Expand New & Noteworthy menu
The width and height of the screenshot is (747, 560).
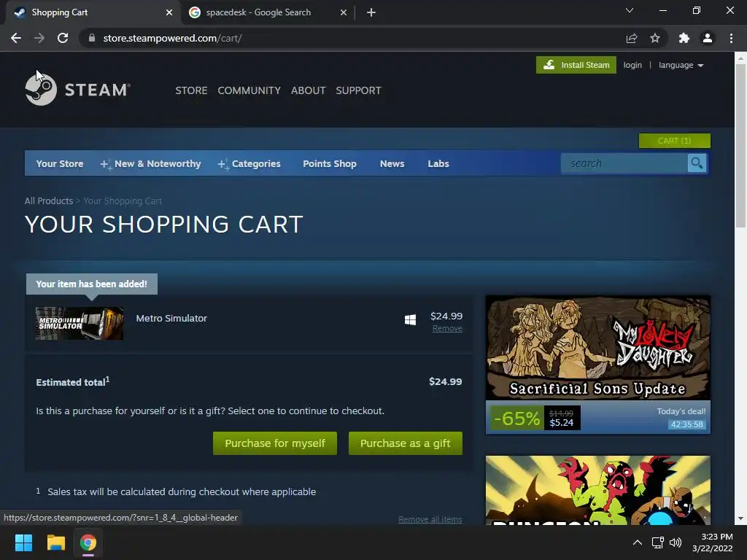(150, 163)
